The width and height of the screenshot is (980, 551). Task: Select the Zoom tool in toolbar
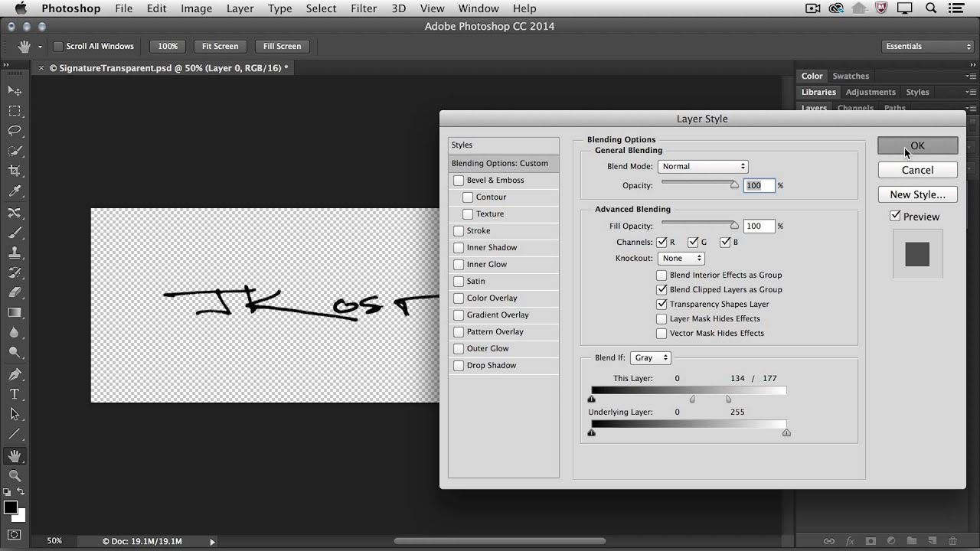(x=15, y=476)
